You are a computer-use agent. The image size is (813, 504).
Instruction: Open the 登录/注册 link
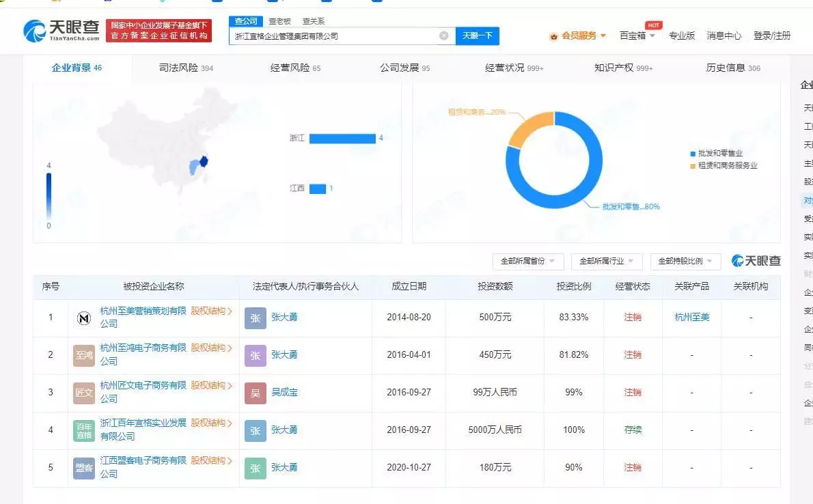[772, 36]
